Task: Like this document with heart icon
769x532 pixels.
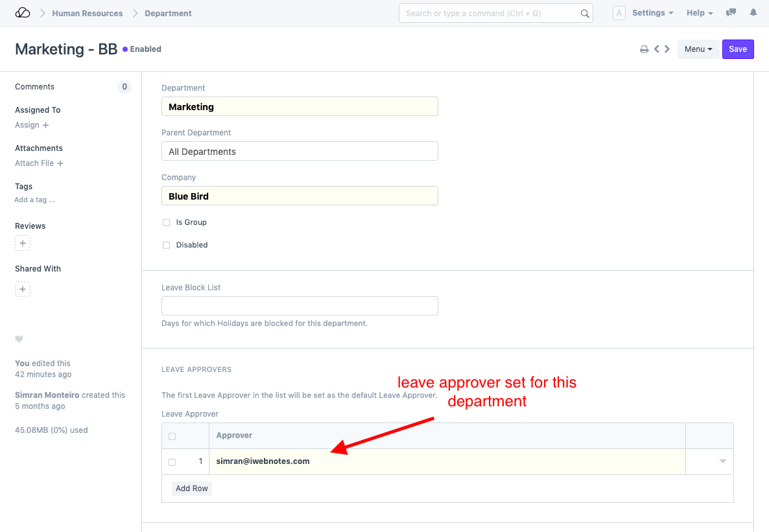Action: 19,339
